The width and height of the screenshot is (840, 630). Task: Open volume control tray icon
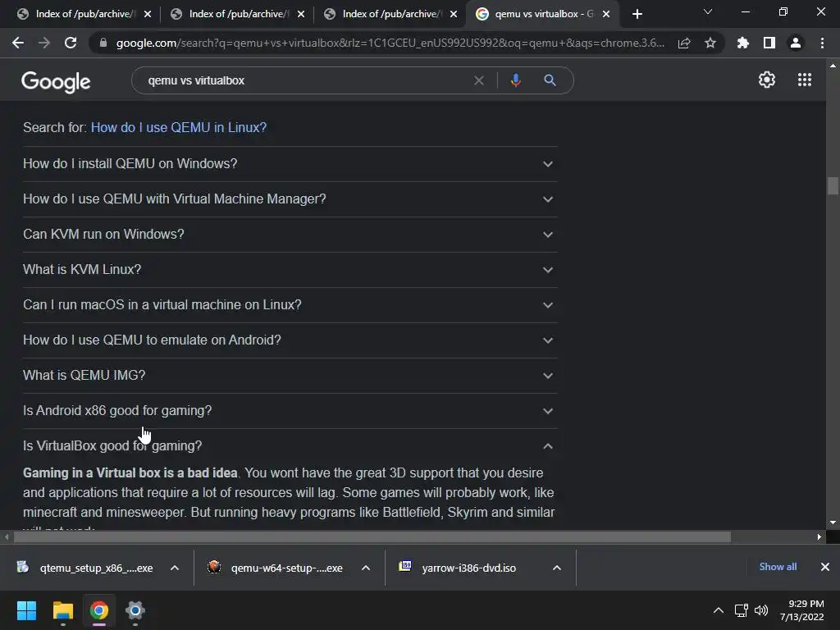pos(761,610)
